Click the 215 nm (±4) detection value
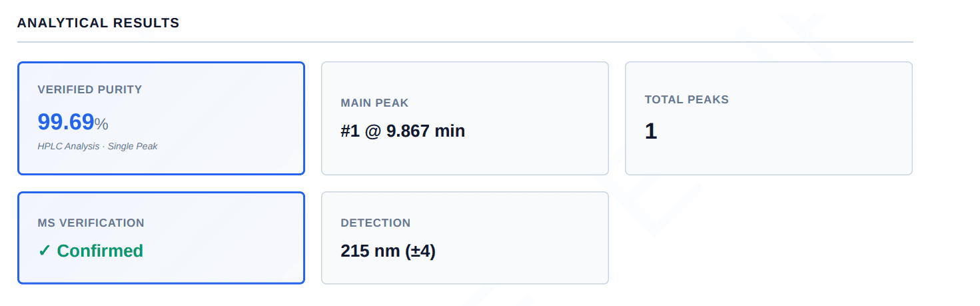980x306 pixels. (388, 251)
